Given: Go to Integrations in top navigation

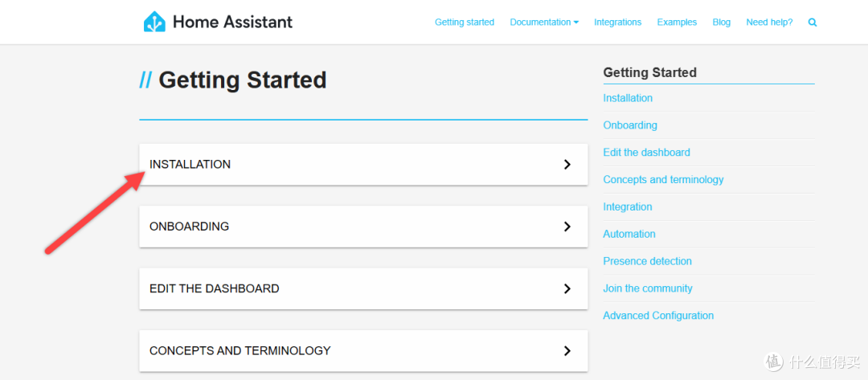Looking at the screenshot, I should point(618,22).
